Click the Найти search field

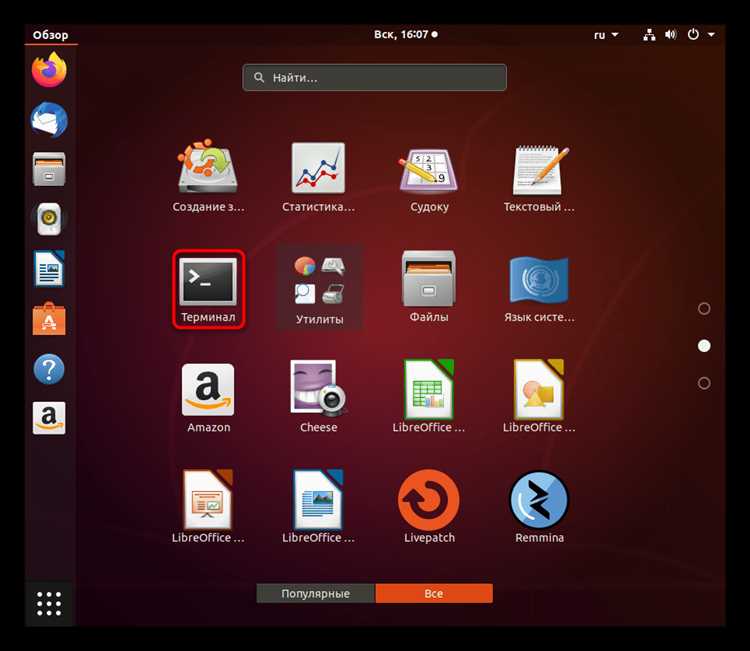(375, 77)
